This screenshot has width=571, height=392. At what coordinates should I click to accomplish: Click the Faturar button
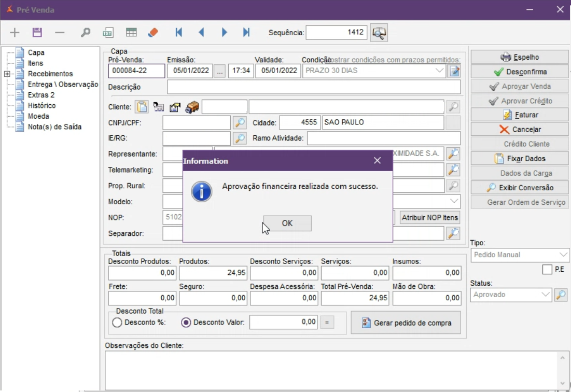[520, 115]
